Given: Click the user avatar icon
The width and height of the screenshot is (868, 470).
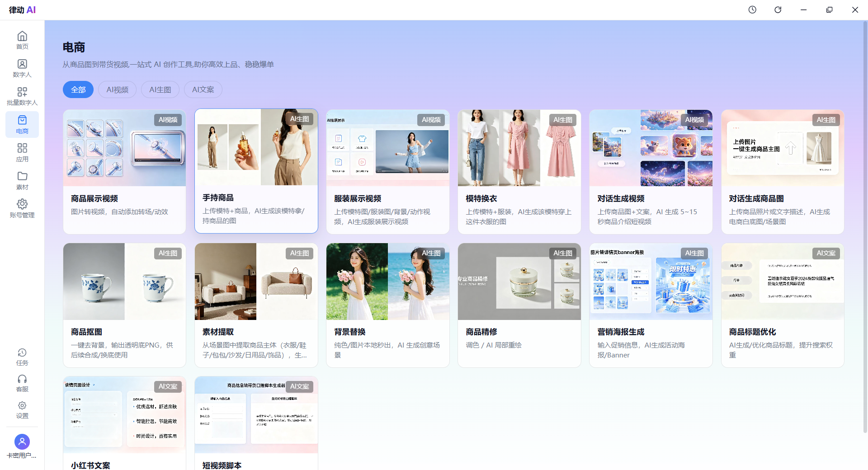Looking at the screenshot, I should tap(22, 442).
